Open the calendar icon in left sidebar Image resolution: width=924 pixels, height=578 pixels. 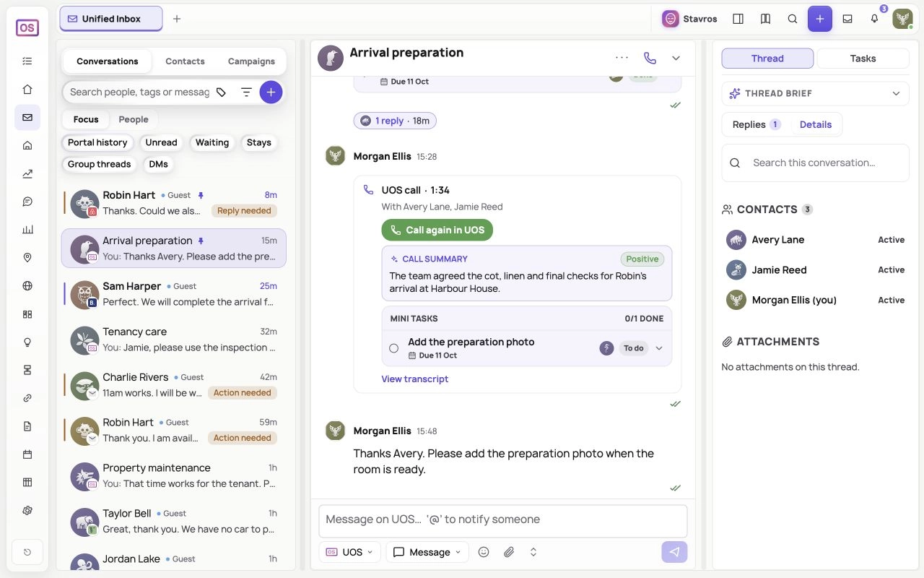pyautogui.click(x=27, y=454)
